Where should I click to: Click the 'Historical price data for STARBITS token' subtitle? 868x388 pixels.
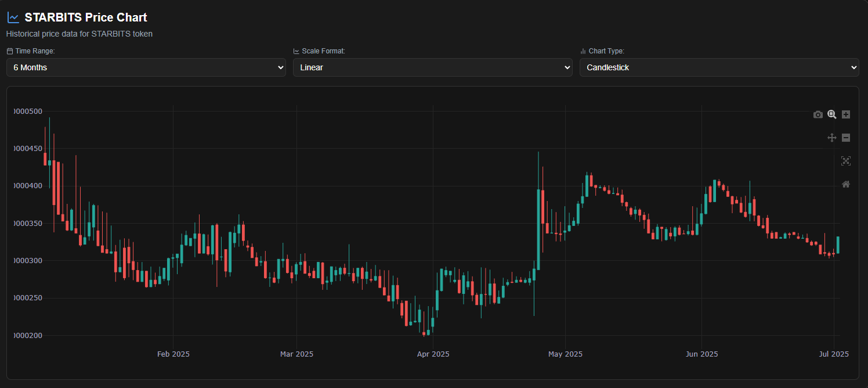79,34
